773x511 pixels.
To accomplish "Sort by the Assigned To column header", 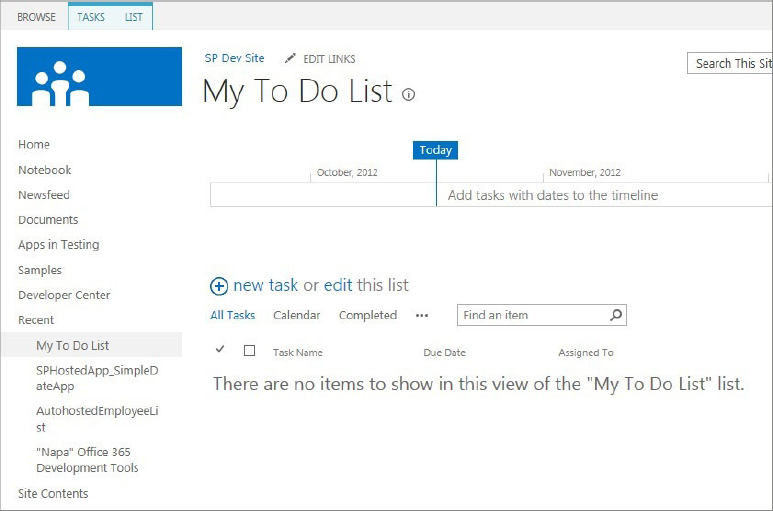I will pos(586,352).
